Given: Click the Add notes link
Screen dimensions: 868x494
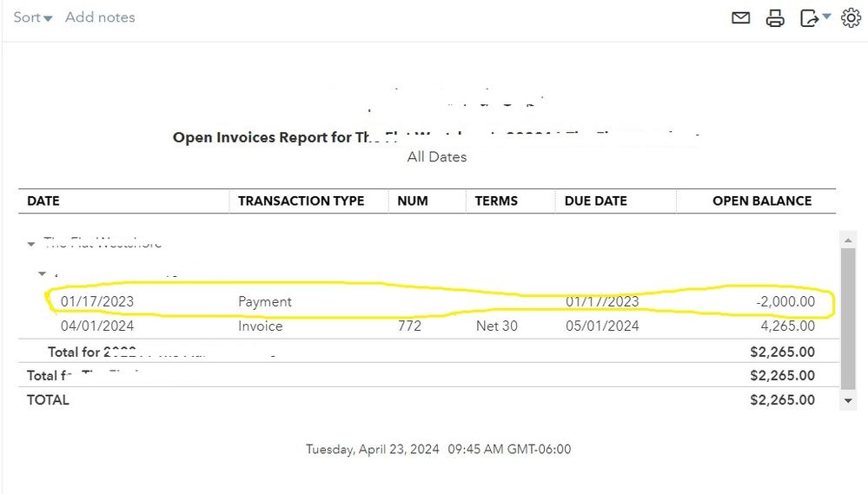Looking at the screenshot, I should pos(100,17).
